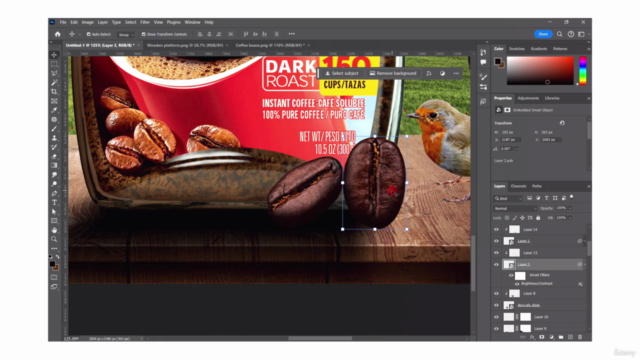Select the Magic Wand tool
This screenshot has width=640, height=360.
pyautogui.click(x=54, y=82)
